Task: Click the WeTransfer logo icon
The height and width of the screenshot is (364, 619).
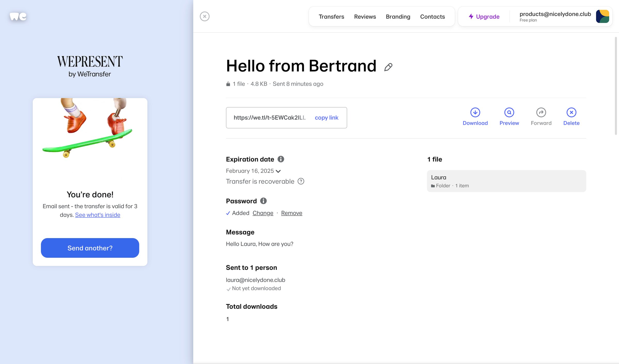Action: click(x=18, y=16)
